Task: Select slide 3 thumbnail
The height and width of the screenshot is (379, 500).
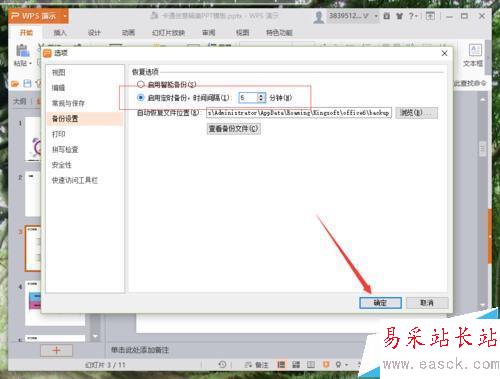Action: [x=33, y=248]
